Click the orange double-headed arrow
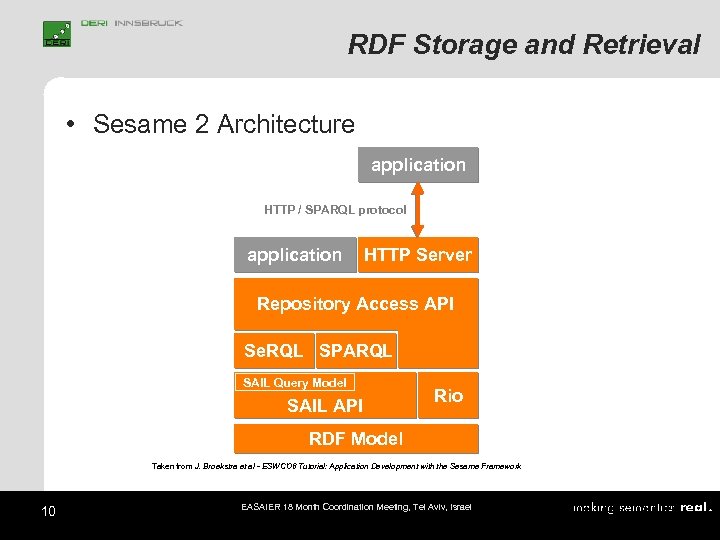The height and width of the screenshot is (540, 720). pyautogui.click(x=417, y=209)
